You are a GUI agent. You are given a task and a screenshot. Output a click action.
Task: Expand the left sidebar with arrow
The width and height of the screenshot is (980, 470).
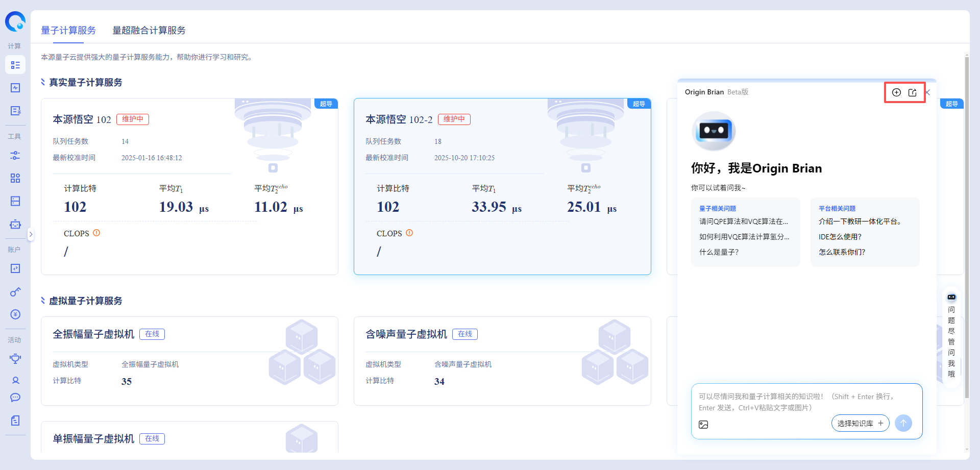[31, 234]
